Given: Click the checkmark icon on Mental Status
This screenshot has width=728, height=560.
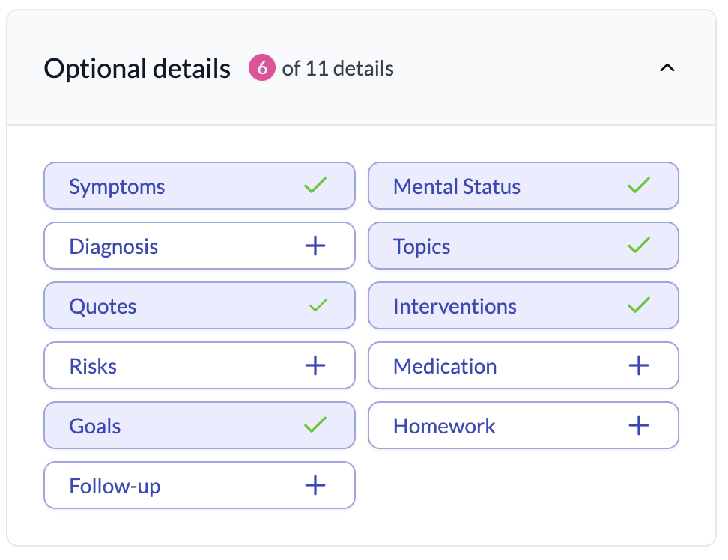Looking at the screenshot, I should pyautogui.click(x=639, y=186).
